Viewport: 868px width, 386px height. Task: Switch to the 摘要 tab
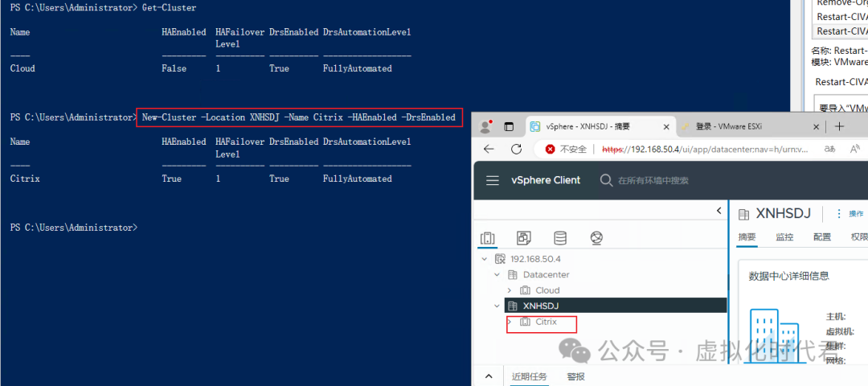[747, 237]
